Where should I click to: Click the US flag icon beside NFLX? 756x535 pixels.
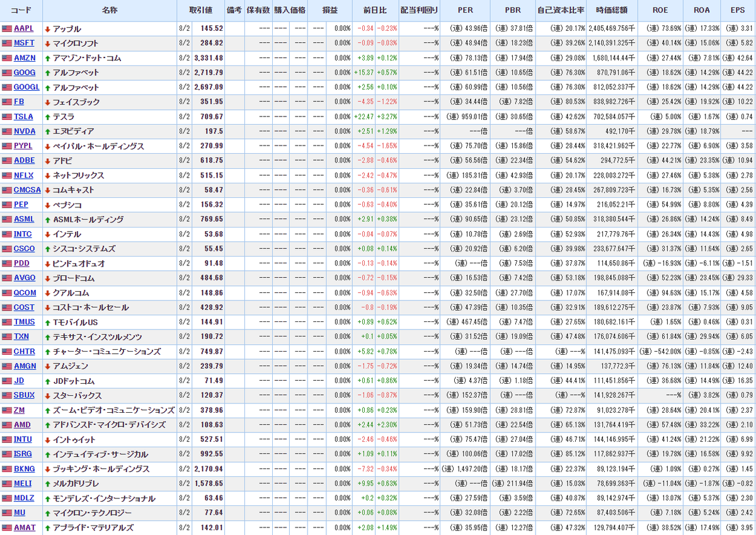coord(7,176)
